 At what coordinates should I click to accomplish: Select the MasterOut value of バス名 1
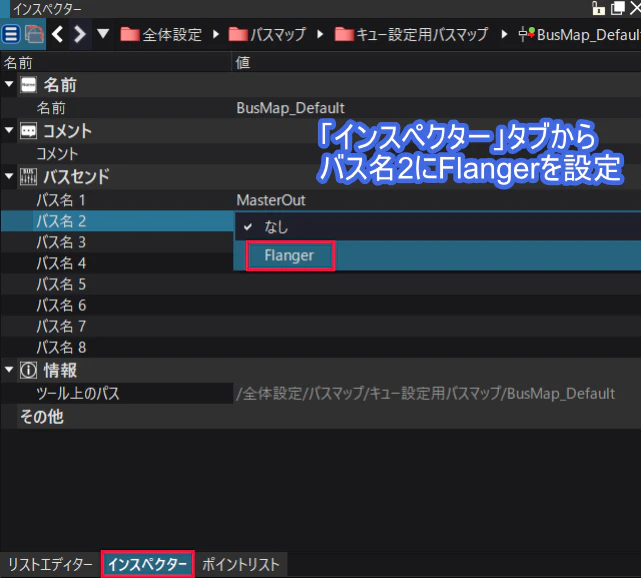point(271,200)
